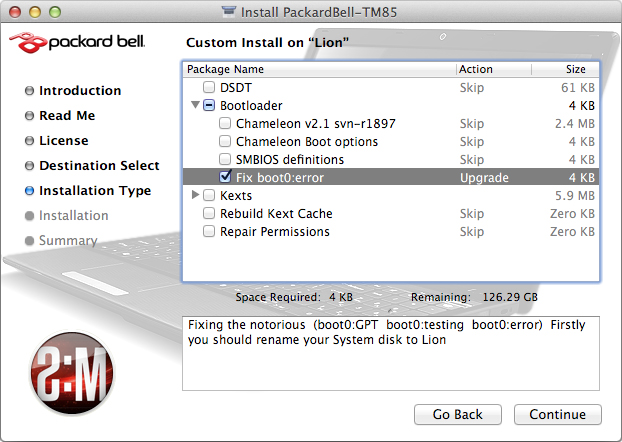Click the Space Required 4 KB text
Viewport: 622px width, 442px height.
(294, 297)
